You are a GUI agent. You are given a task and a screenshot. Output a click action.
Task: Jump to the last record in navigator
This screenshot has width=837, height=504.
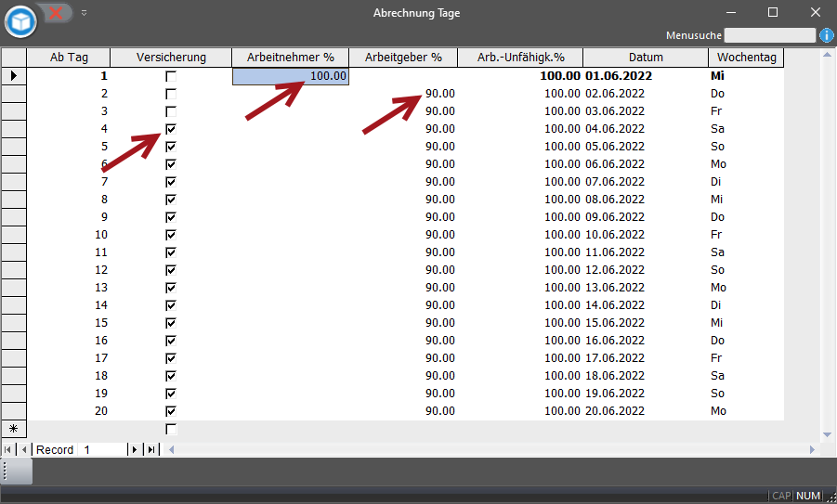point(151,449)
